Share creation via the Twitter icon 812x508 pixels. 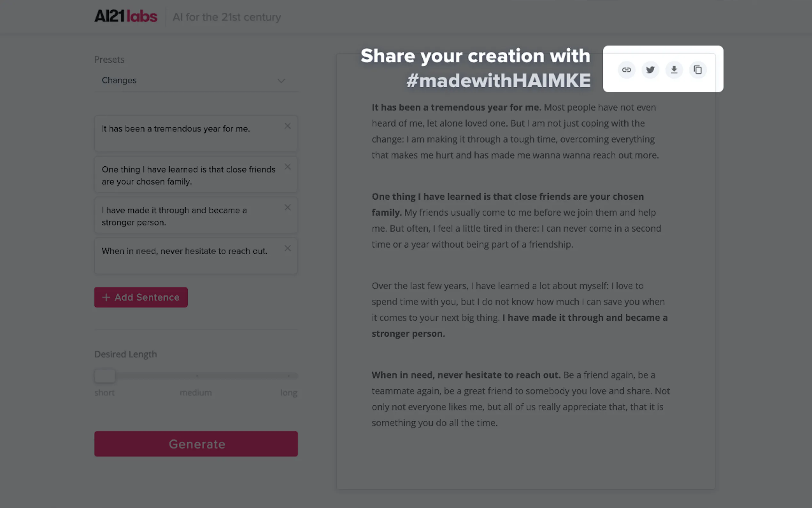tap(650, 70)
